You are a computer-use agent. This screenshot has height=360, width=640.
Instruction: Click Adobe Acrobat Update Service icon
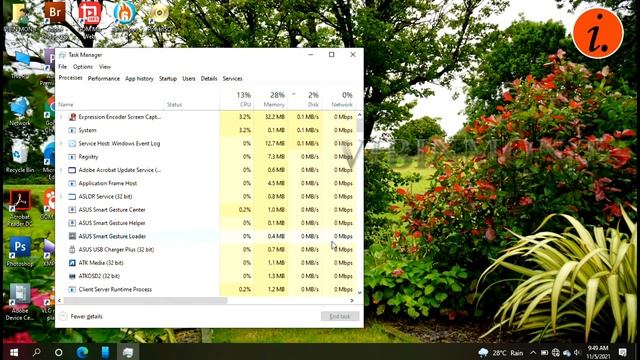72,170
